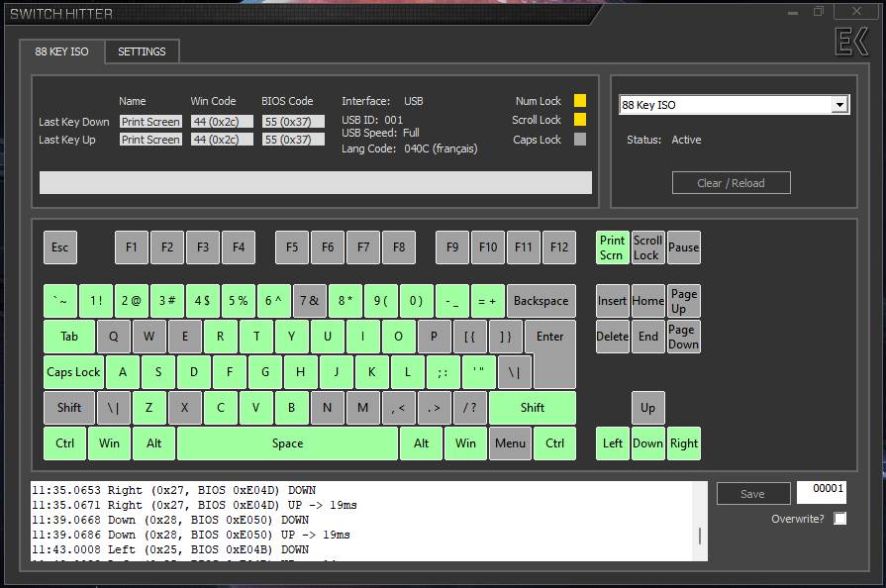The width and height of the screenshot is (886, 588).
Task: Click the Down arrow key tile
Action: pyautogui.click(x=647, y=443)
